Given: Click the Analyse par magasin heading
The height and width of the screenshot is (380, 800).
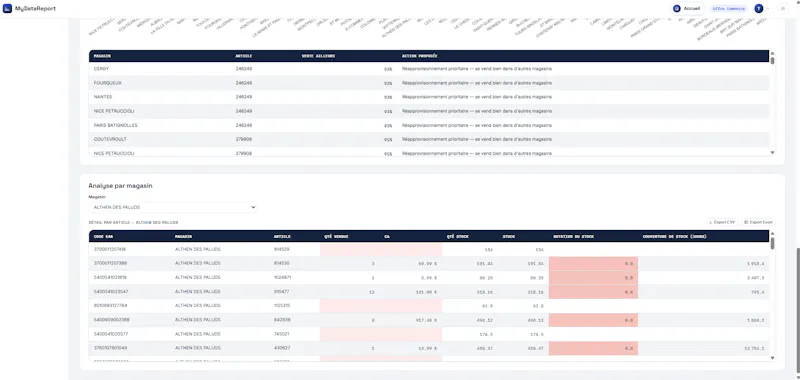Looking at the screenshot, I should (120, 186).
